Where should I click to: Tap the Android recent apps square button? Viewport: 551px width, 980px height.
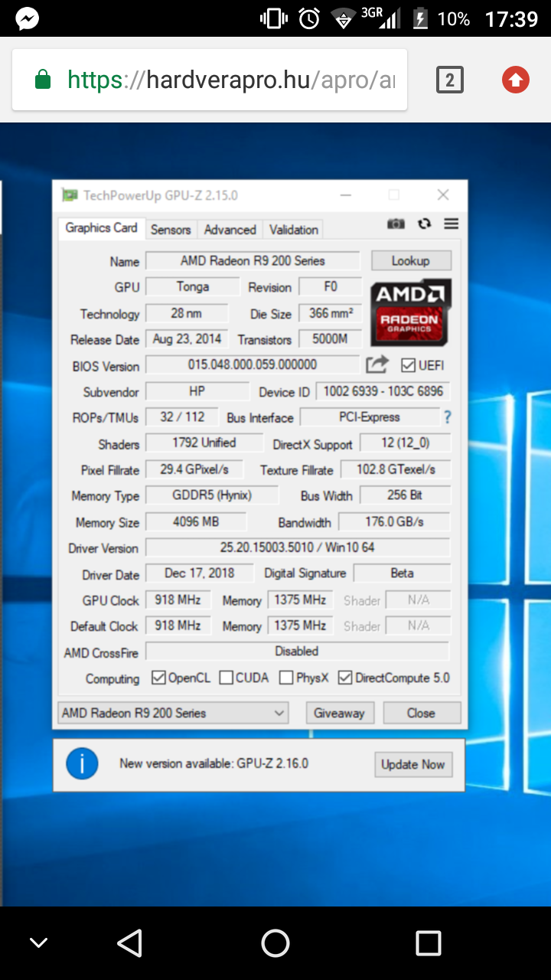click(x=429, y=943)
